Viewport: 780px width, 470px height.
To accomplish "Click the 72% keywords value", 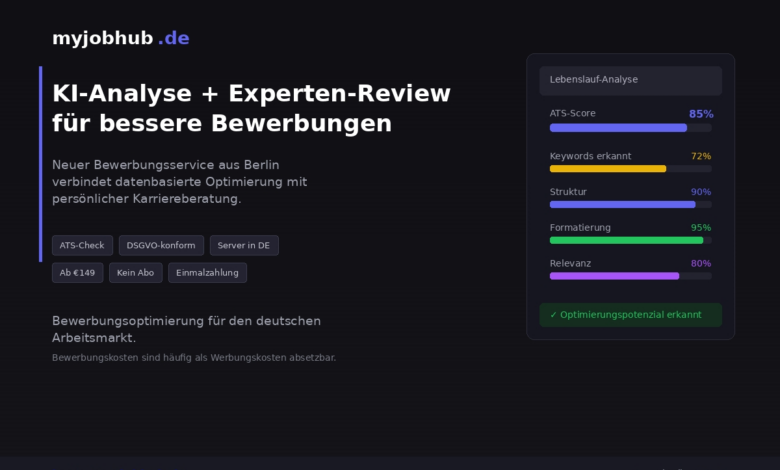I will 700,156.
